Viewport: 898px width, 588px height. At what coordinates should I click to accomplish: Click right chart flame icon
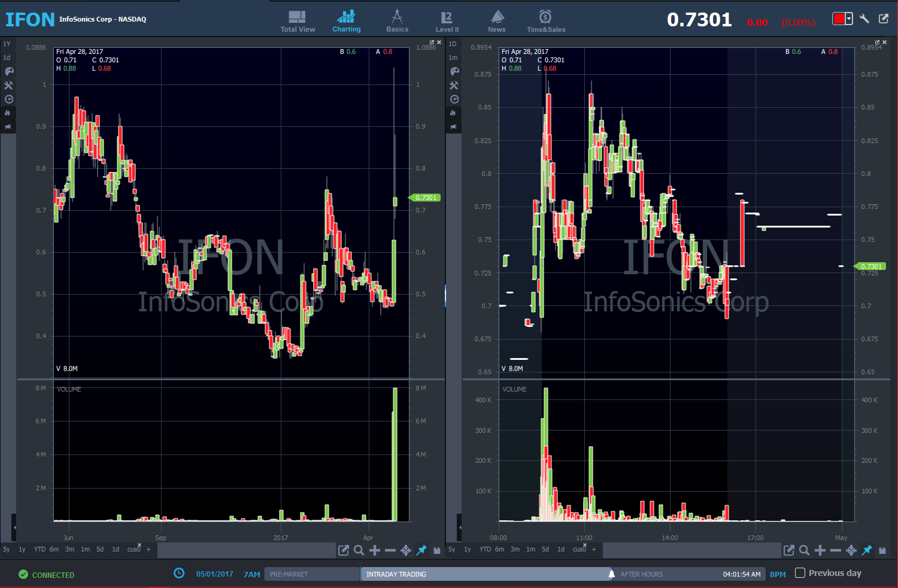tap(453, 113)
